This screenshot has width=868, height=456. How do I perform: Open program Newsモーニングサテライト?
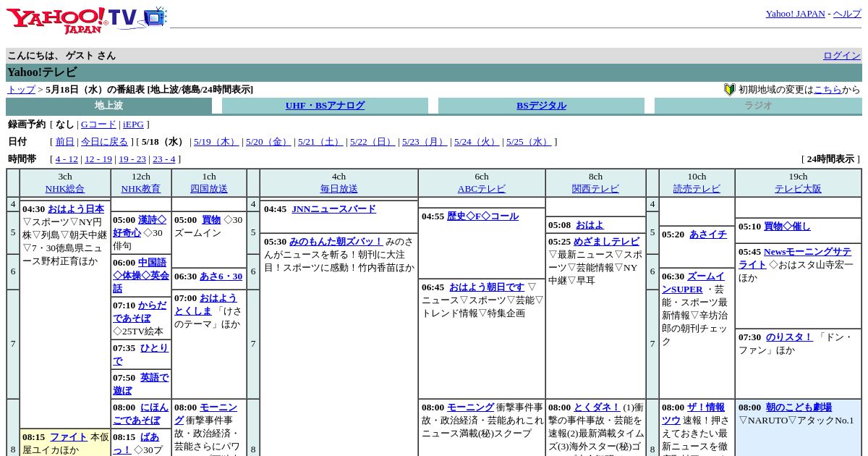click(x=796, y=258)
